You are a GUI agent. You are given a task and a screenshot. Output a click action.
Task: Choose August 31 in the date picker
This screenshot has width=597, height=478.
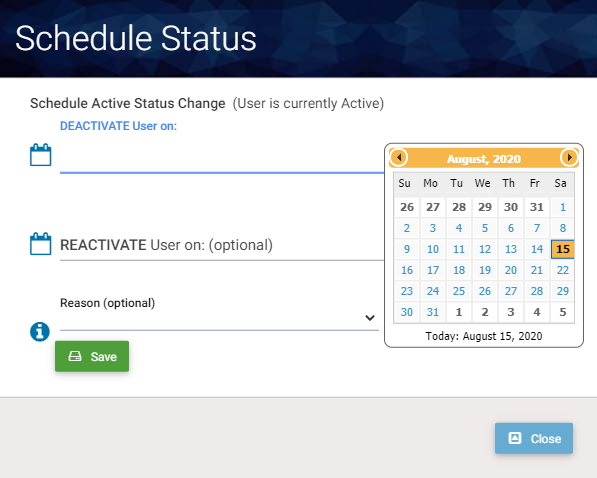[433, 312]
